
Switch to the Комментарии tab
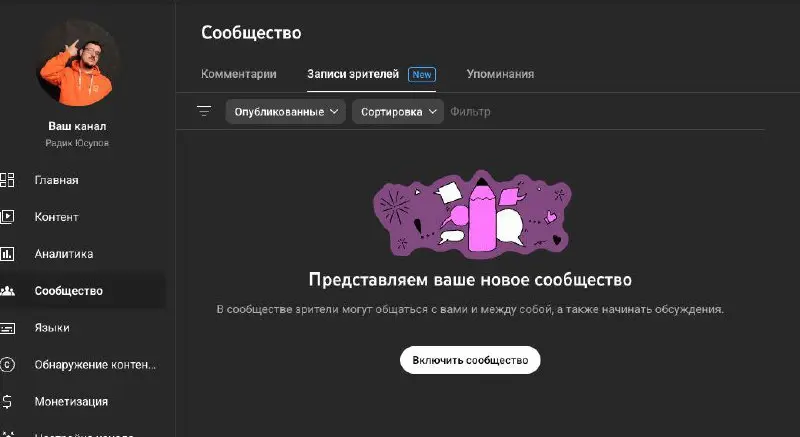(x=239, y=74)
